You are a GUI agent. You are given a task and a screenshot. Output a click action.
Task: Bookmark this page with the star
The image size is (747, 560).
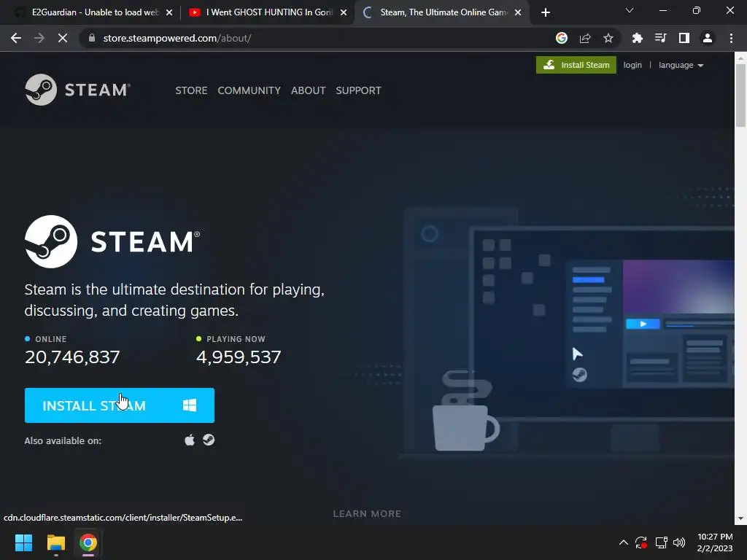[608, 38]
